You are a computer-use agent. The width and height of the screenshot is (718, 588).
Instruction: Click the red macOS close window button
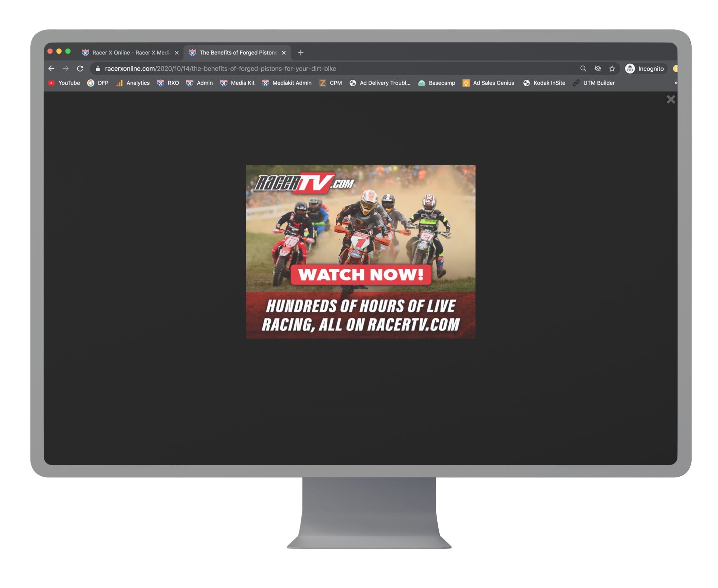pos(50,51)
